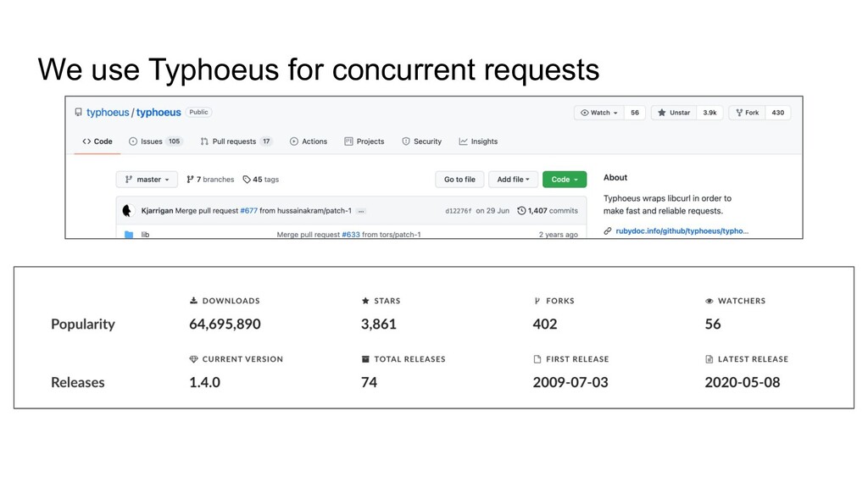The height and width of the screenshot is (488, 868).
Task: Click the watchers value 56 in Popularity
Action: tap(713, 324)
